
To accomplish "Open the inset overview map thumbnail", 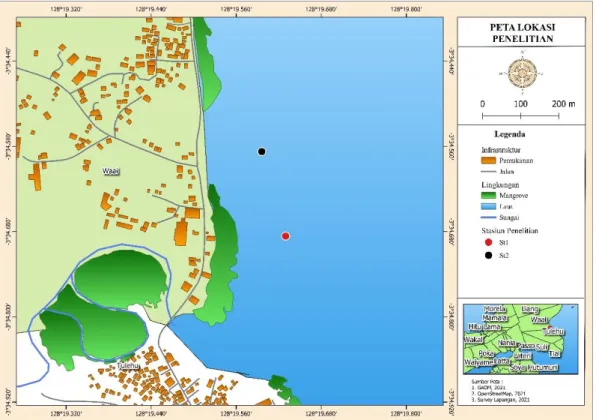I will [521, 339].
